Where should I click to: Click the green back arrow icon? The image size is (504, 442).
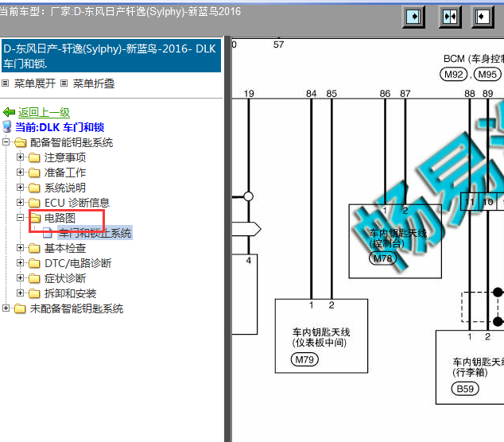(x=9, y=112)
